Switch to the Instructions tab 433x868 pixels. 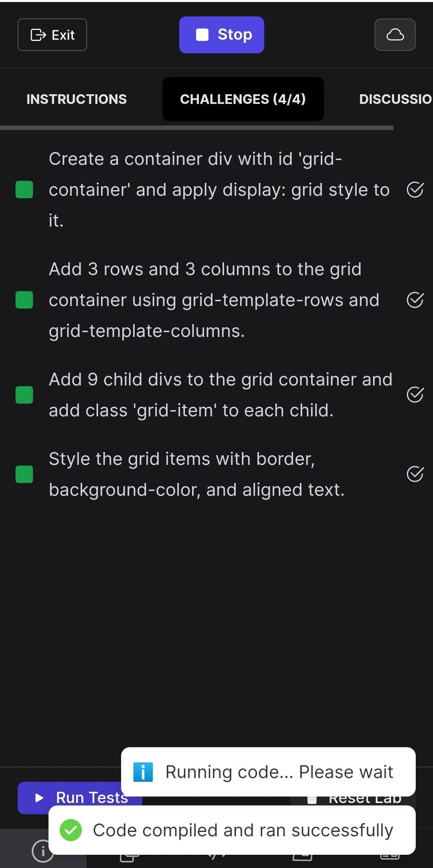point(77,99)
